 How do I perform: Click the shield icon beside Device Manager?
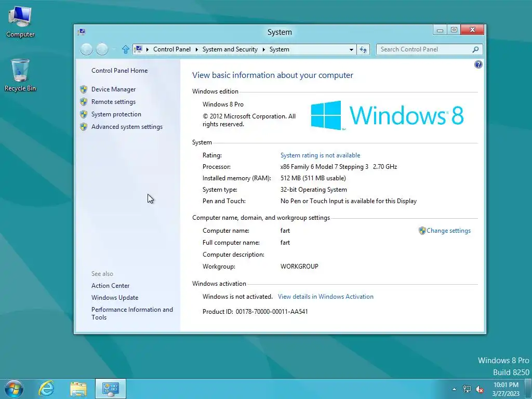click(84, 89)
